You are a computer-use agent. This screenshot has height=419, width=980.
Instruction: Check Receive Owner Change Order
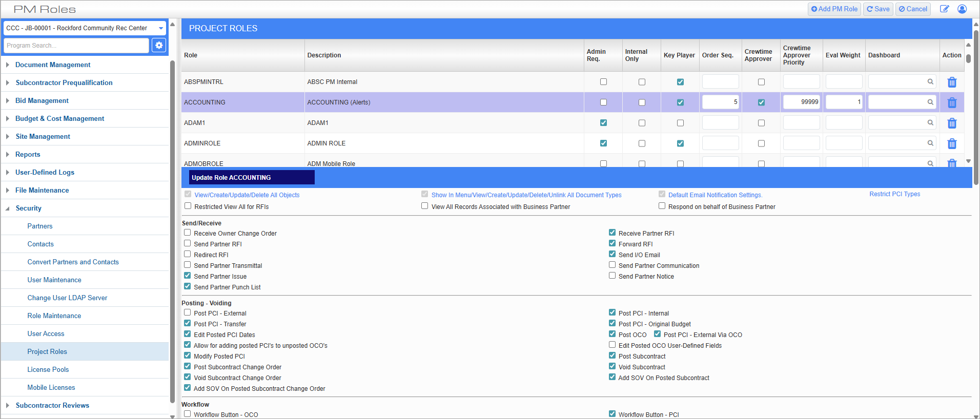(x=188, y=233)
